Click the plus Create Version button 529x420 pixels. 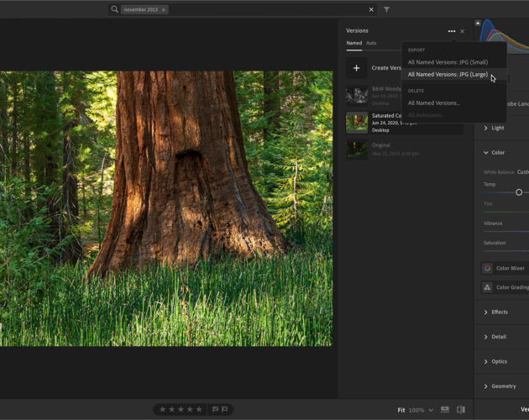click(357, 68)
